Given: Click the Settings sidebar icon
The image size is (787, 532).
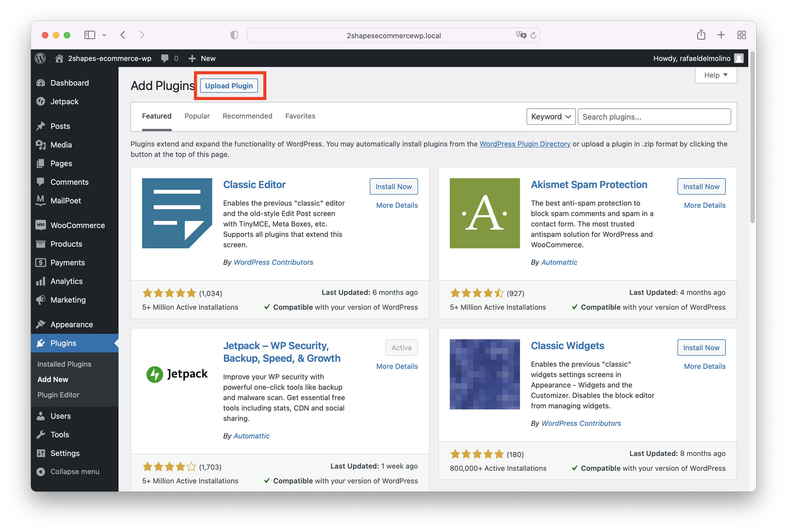Looking at the screenshot, I should [41, 453].
